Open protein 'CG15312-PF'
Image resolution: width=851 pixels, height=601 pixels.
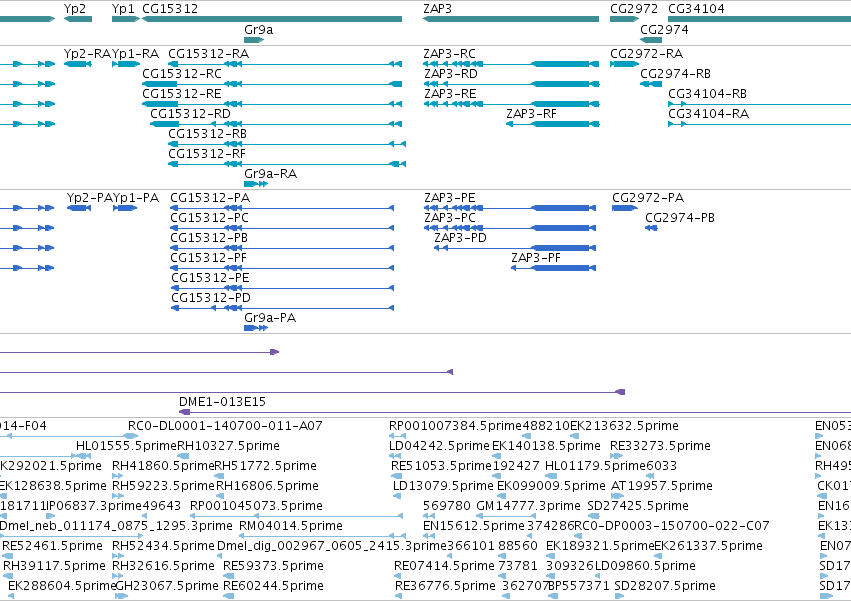208,258
